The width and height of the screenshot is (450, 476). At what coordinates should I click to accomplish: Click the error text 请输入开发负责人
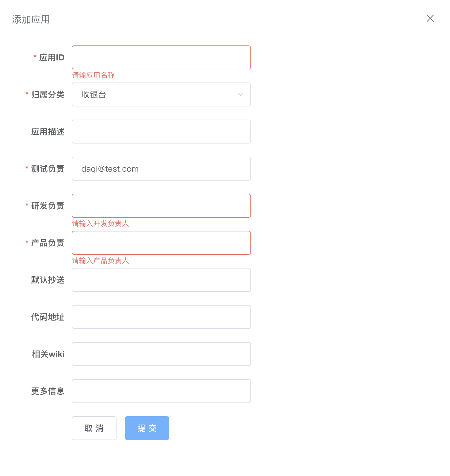[100, 224]
